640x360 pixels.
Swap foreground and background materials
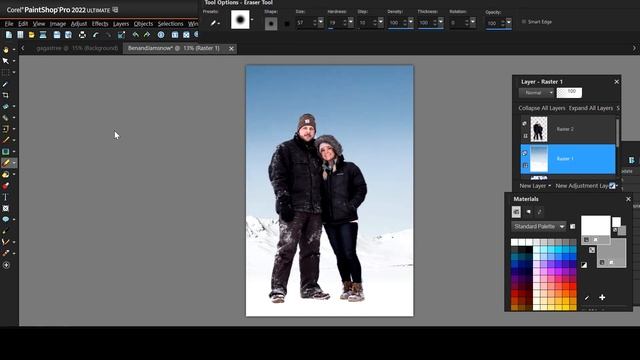[592, 250]
